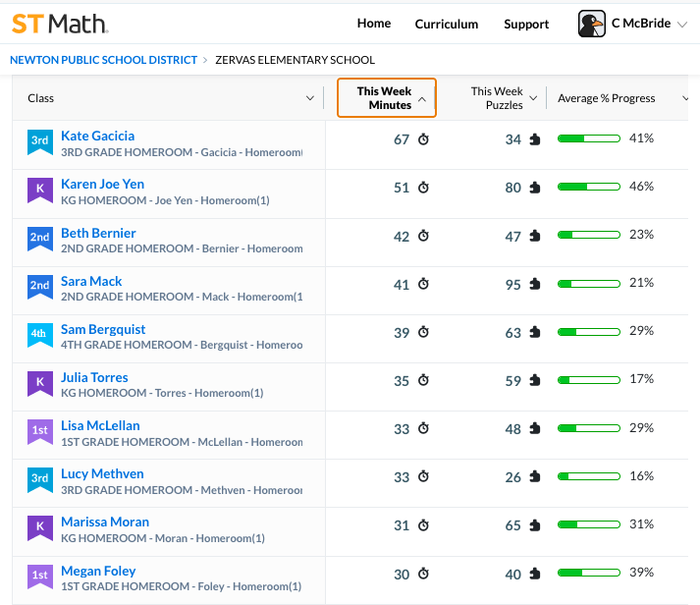Click the penguin avatar for C McBride

(x=592, y=24)
